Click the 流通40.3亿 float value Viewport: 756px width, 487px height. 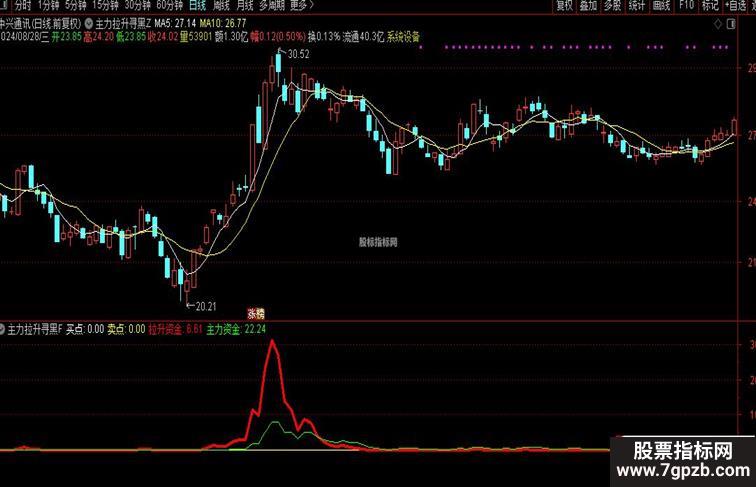point(364,37)
